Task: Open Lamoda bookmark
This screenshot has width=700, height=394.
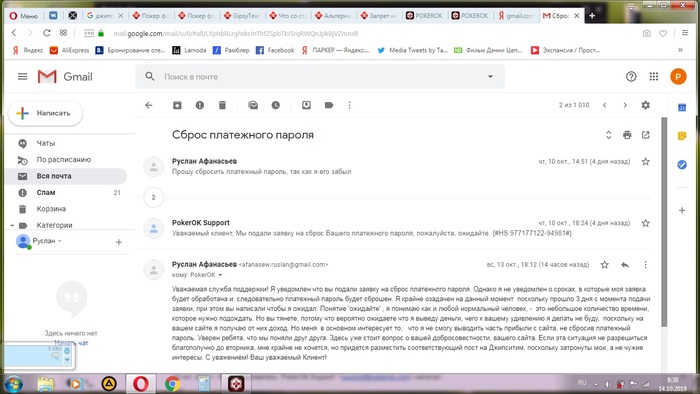Action: point(189,50)
